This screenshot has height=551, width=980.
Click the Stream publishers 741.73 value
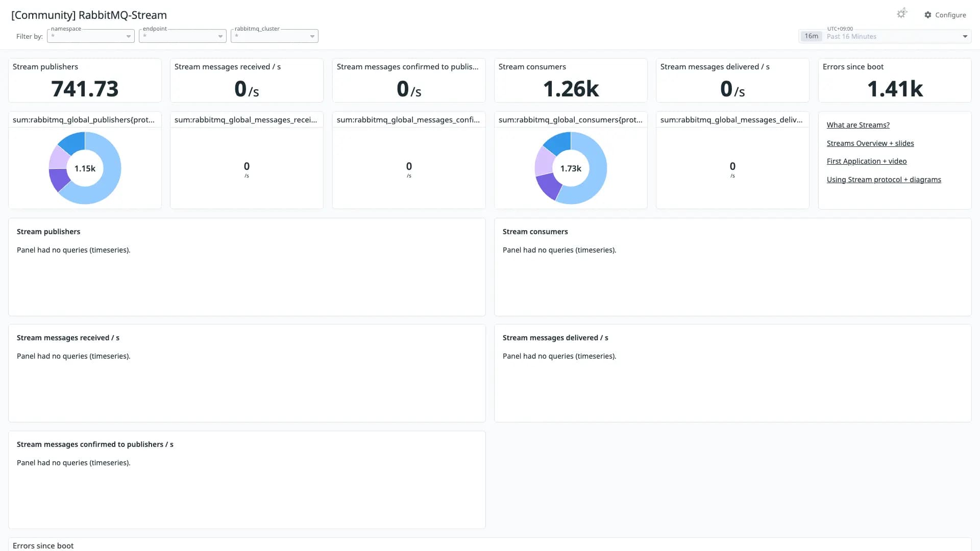pyautogui.click(x=85, y=89)
